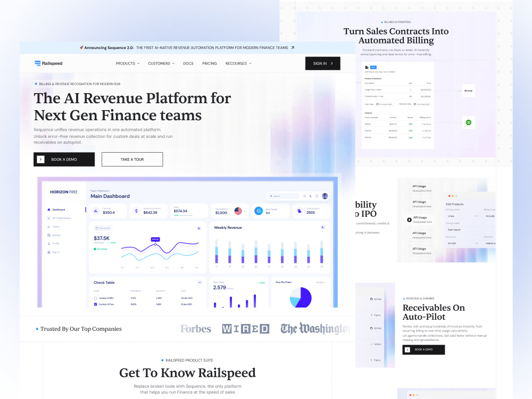Click the US flag in balance card

click(238, 211)
